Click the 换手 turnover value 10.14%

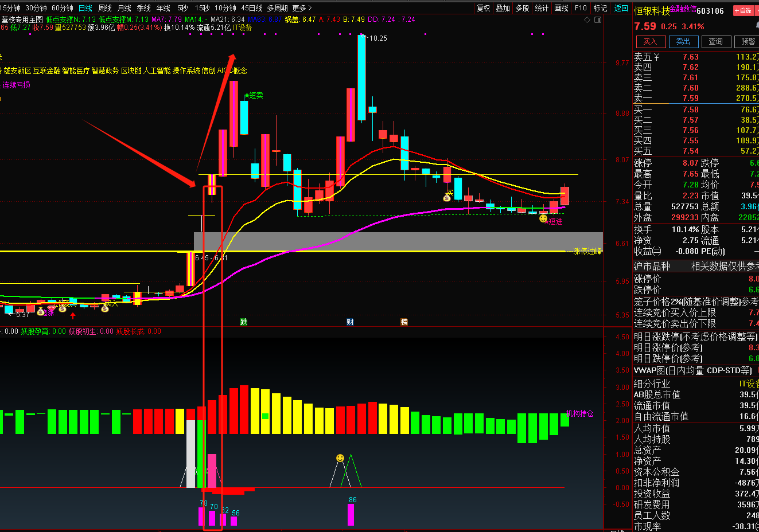pyautogui.click(x=686, y=229)
